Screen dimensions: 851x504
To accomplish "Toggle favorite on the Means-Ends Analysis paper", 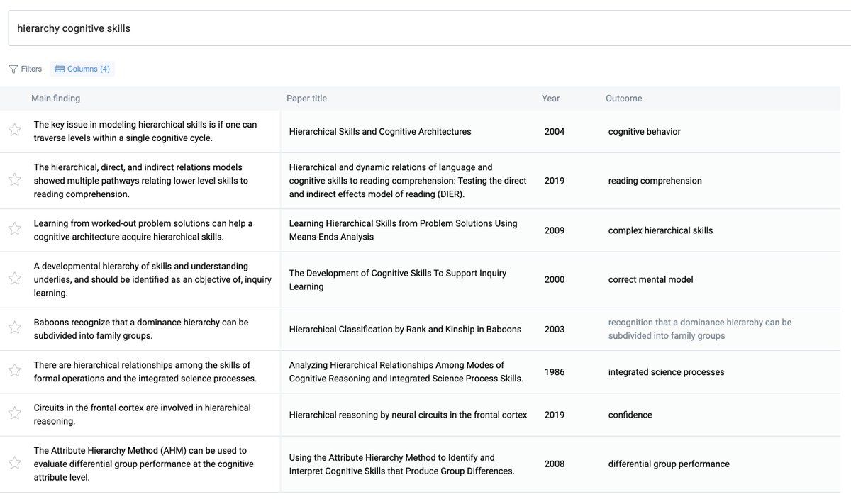I will 14,230.
